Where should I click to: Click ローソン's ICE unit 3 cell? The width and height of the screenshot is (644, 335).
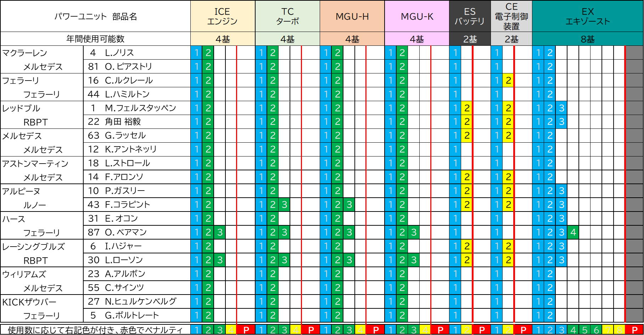(x=220, y=260)
